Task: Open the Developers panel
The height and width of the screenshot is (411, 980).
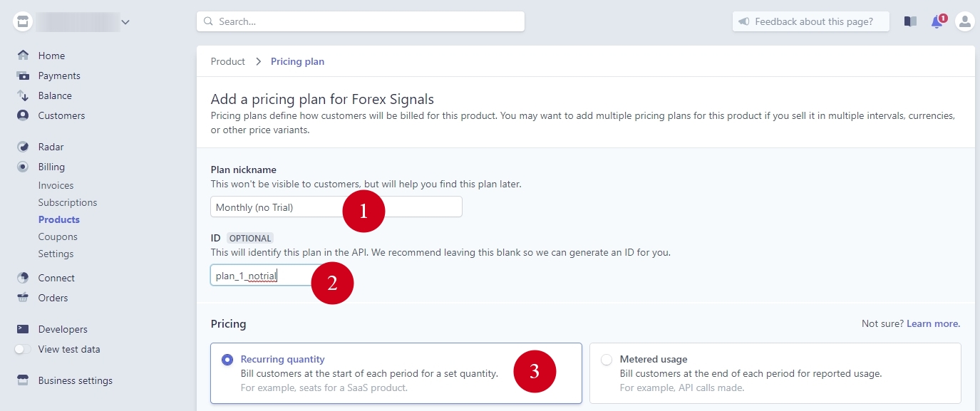Action: [63, 328]
